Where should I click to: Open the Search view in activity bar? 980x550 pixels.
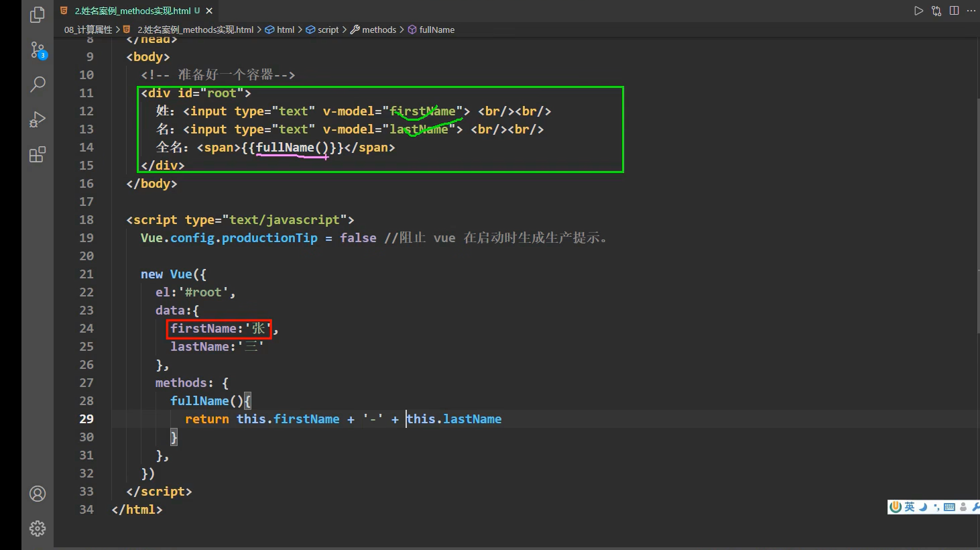(x=38, y=85)
